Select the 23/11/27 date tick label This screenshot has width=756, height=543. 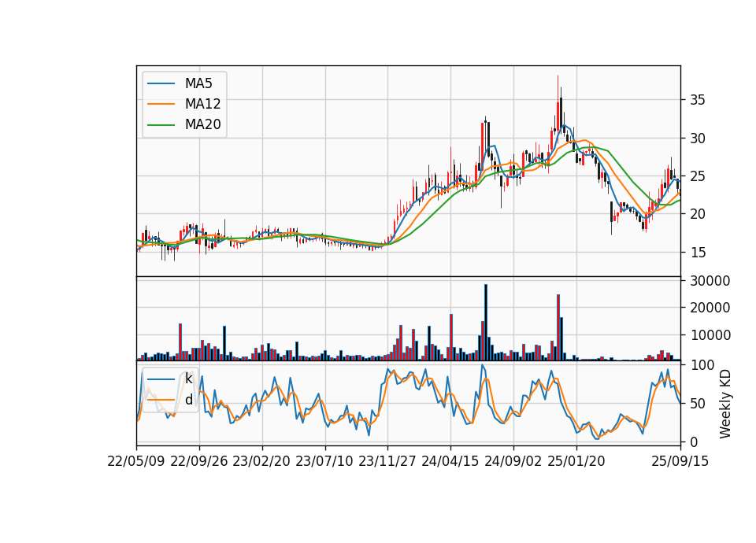387,461
